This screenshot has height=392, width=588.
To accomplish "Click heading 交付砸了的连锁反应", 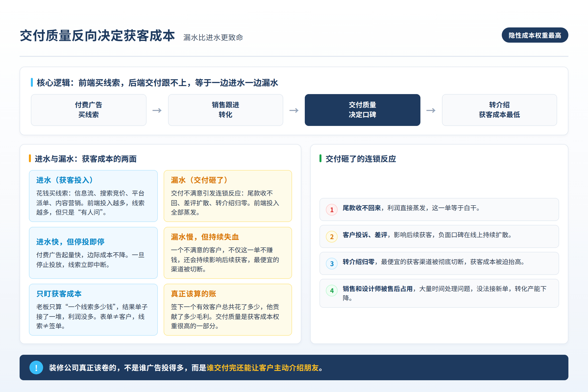I will [361, 159].
